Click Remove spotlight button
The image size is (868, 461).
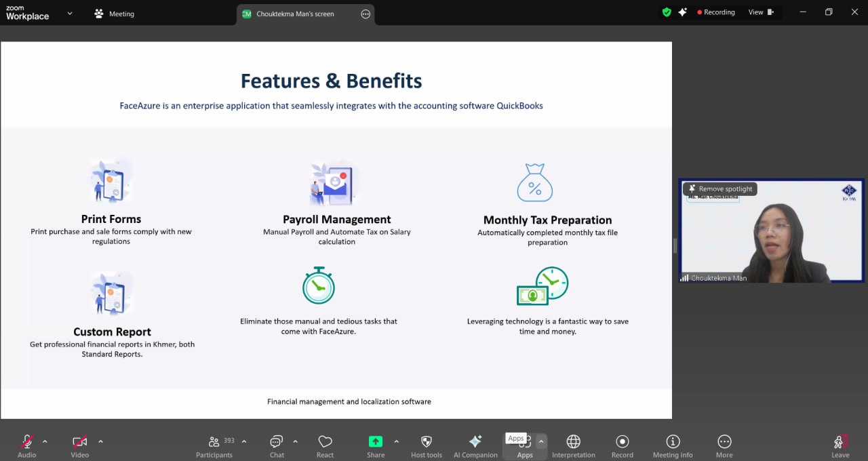[720, 189]
